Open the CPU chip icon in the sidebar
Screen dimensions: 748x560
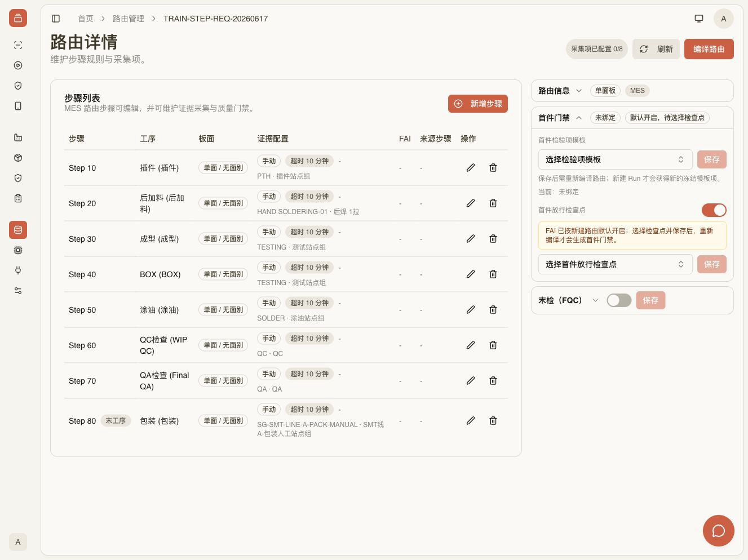(x=18, y=250)
